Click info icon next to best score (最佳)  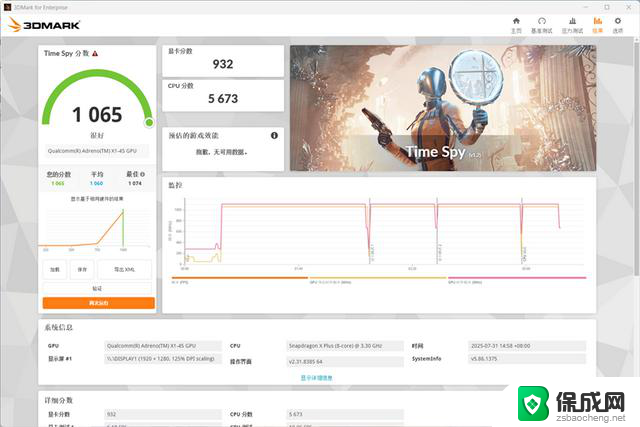coord(142,174)
